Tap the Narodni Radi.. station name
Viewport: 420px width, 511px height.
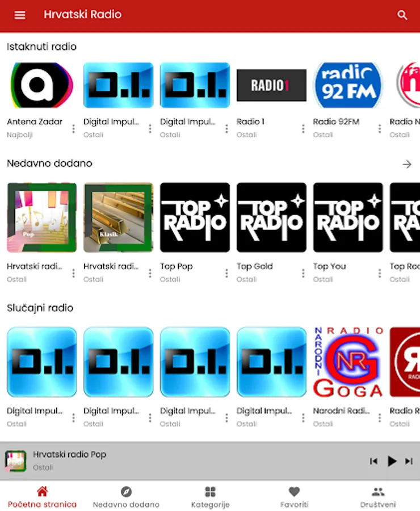click(x=341, y=411)
